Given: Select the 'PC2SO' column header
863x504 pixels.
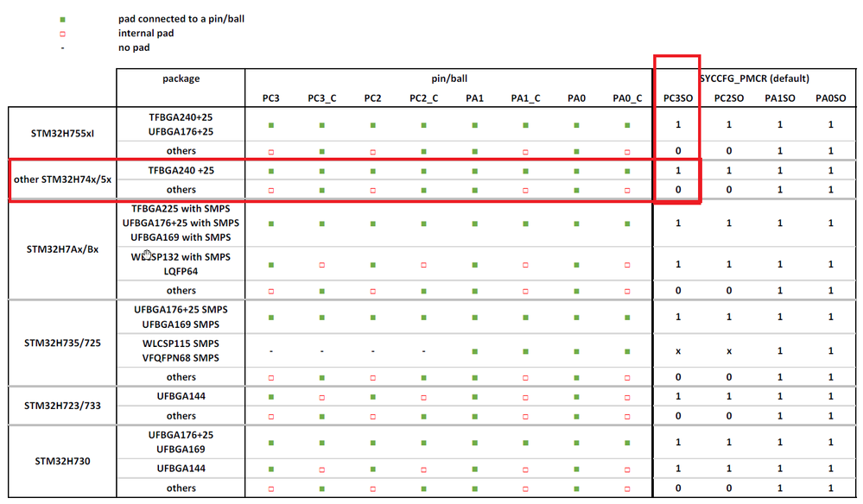Looking at the screenshot, I should pos(729,98).
